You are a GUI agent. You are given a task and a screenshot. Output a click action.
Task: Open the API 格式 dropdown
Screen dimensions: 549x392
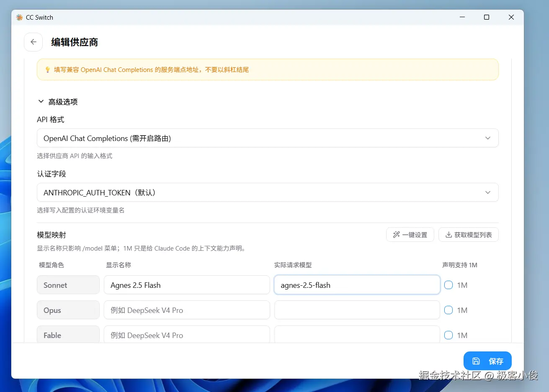coord(268,138)
